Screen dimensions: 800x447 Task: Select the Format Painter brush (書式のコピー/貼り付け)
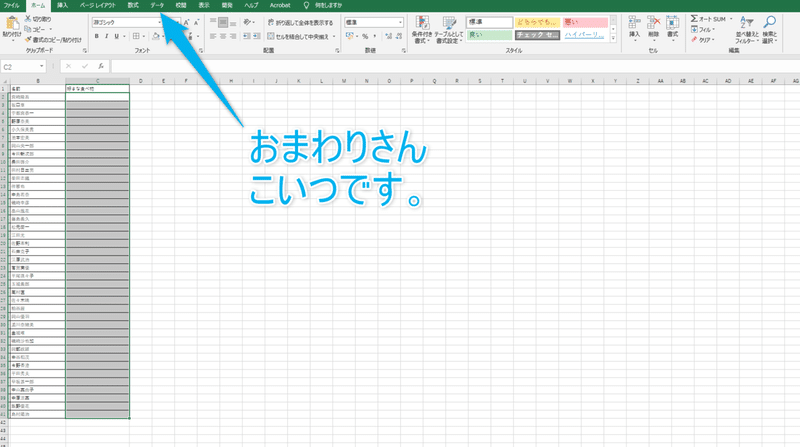click(x=28, y=39)
